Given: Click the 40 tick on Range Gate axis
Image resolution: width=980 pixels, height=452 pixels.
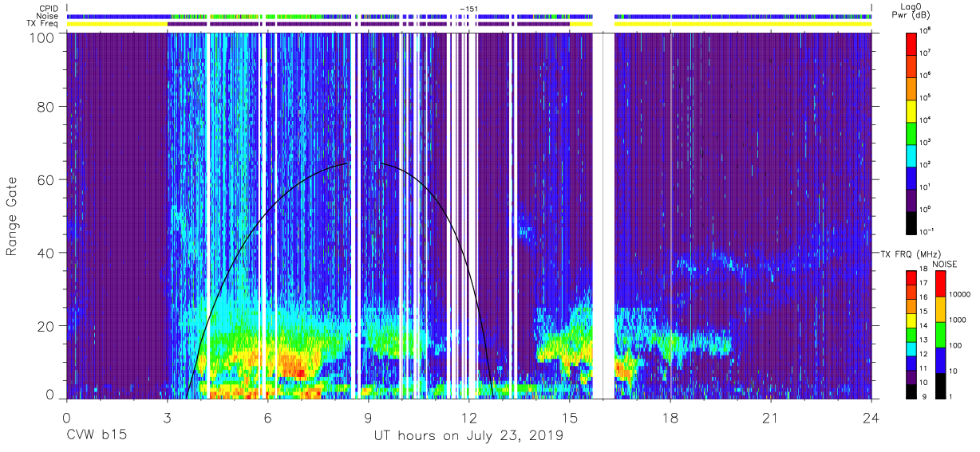Looking at the screenshot, I should pyautogui.click(x=46, y=253).
